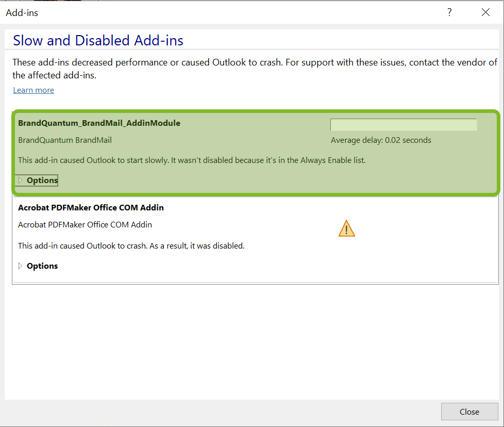Open the Learn more link

coord(33,90)
